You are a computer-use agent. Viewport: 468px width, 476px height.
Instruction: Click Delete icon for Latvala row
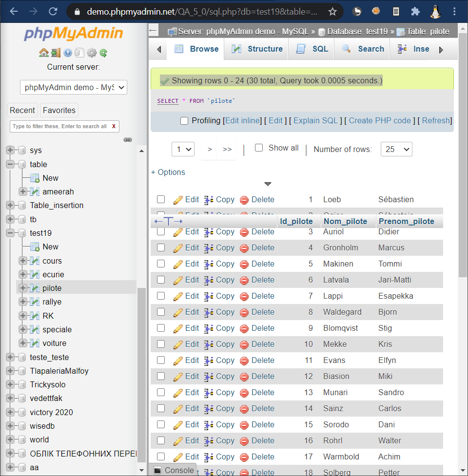[x=244, y=280]
